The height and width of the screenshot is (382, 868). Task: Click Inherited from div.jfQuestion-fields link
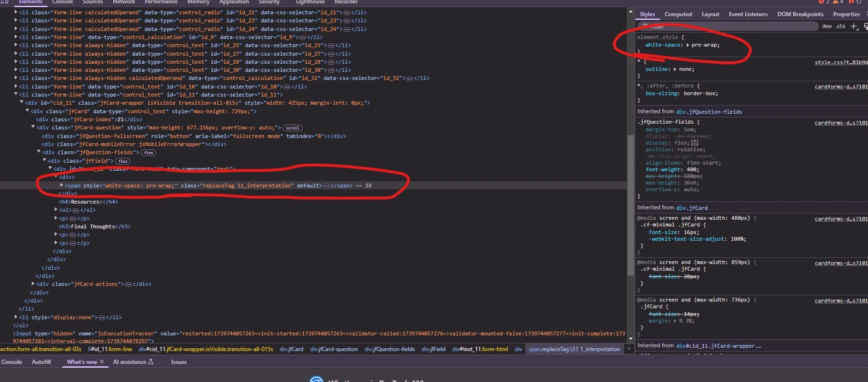pos(709,112)
